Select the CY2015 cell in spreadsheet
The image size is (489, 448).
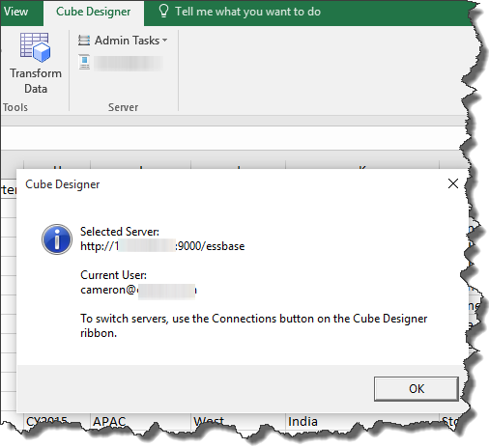(x=57, y=421)
